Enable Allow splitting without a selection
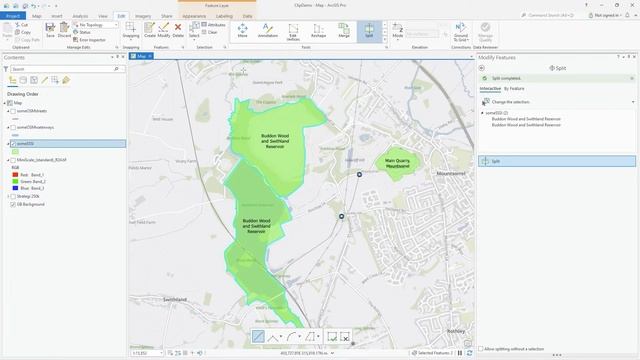The height and width of the screenshot is (360, 640). coord(481,349)
